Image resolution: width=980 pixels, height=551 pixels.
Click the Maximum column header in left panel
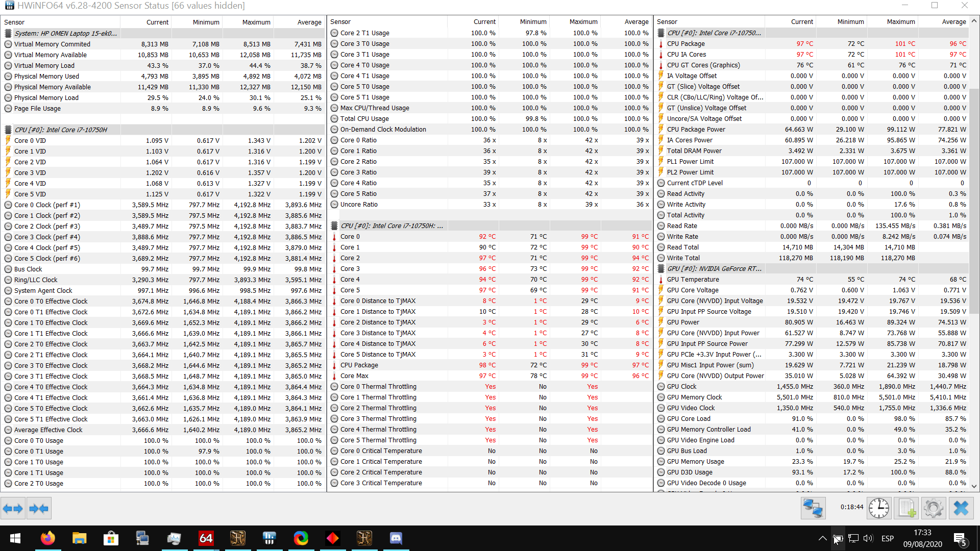click(256, 22)
